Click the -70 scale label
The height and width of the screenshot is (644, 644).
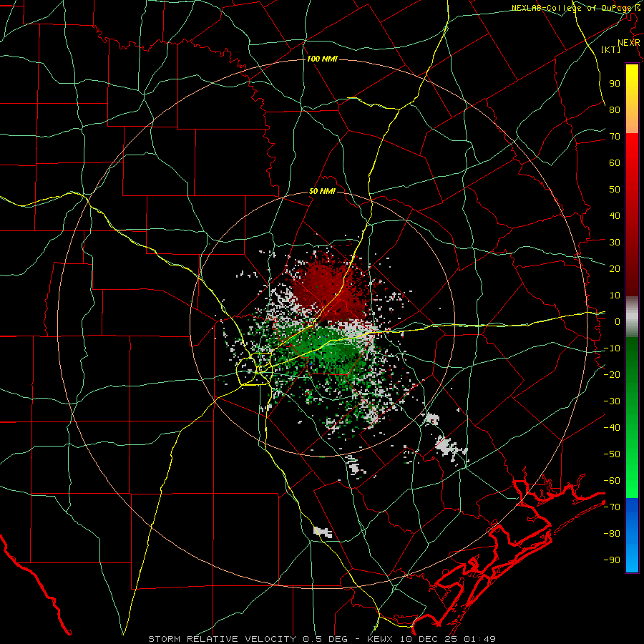click(612, 507)
